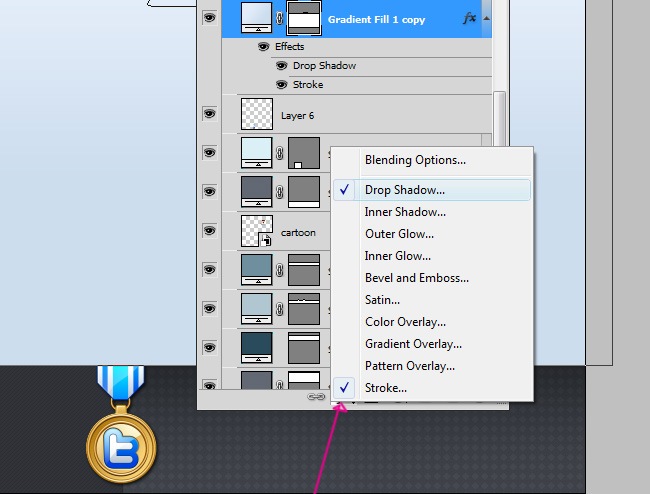
Task: Select the Layer 6 thumbnail
Action: tap(257, 114)
